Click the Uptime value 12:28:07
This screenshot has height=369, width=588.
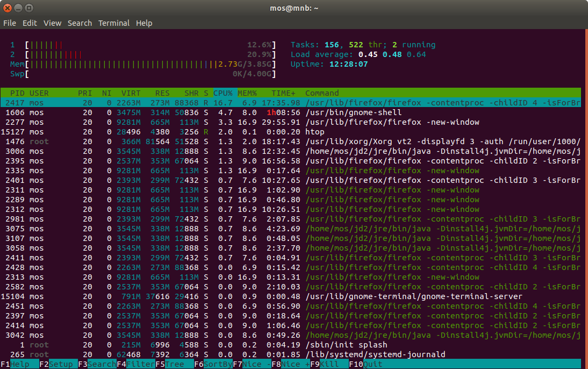tap(348, 64)
